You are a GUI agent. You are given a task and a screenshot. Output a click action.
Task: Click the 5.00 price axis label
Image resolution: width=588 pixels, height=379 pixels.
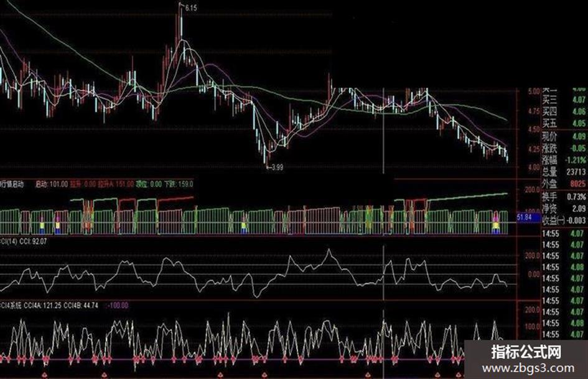pyautogui.click(x=534, y=91)
